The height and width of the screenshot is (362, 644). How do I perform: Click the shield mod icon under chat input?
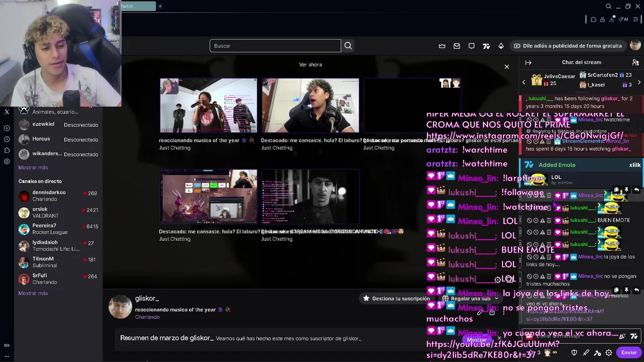574,352
